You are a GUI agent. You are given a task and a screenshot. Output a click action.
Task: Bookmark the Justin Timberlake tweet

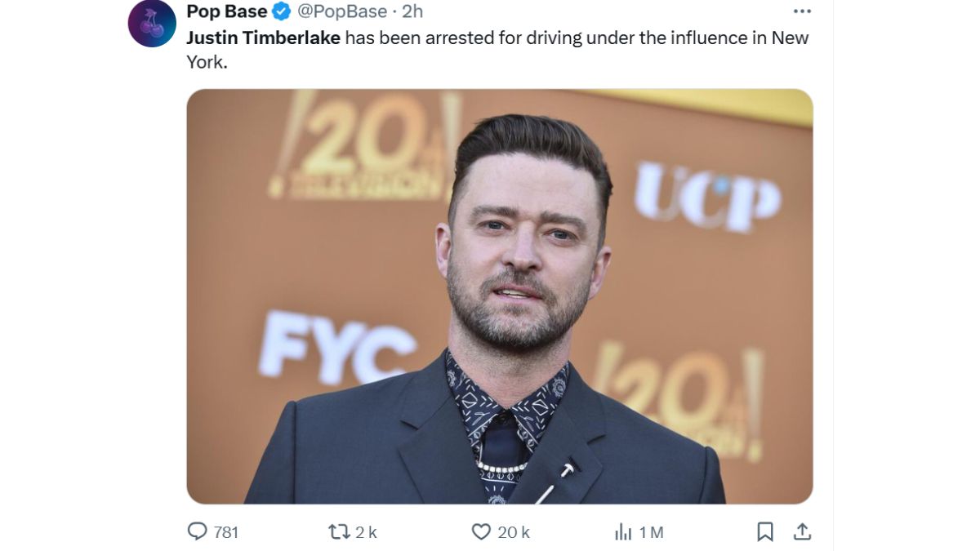pos(764,531)
